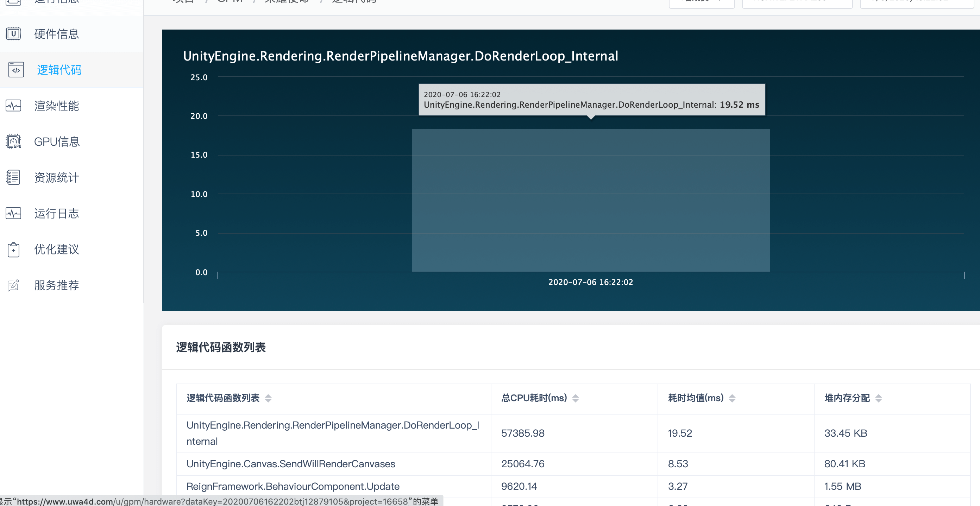Click the 服务推荐 edit icon
This screenshot has height=506, width=980.
point(13,285)
